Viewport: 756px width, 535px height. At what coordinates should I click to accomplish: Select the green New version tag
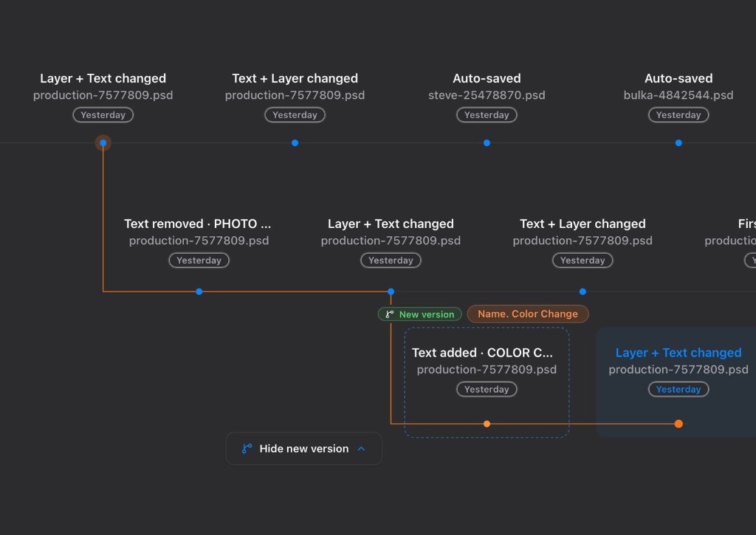[420, 314]
